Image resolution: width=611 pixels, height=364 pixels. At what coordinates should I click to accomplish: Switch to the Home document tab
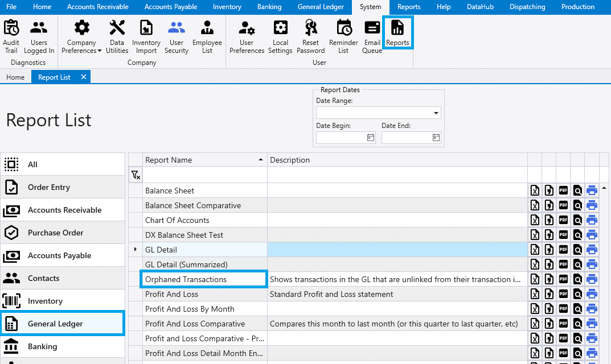(x=15, y=77)
